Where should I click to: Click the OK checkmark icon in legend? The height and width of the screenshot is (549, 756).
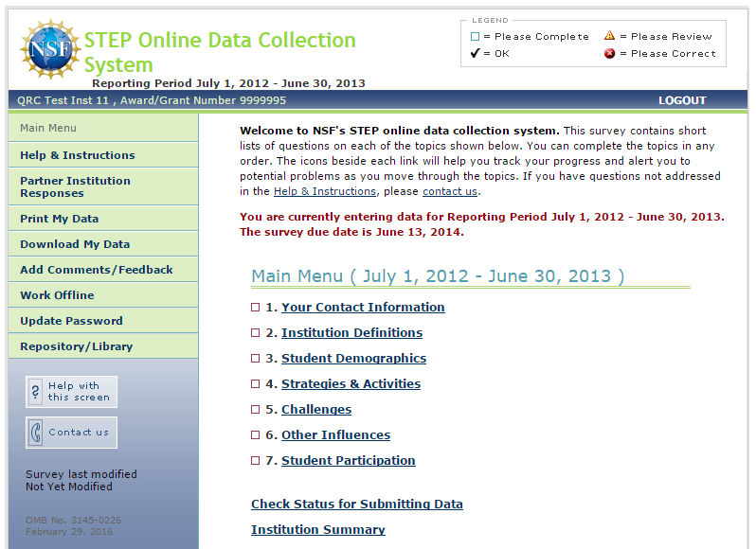[475, 53]
